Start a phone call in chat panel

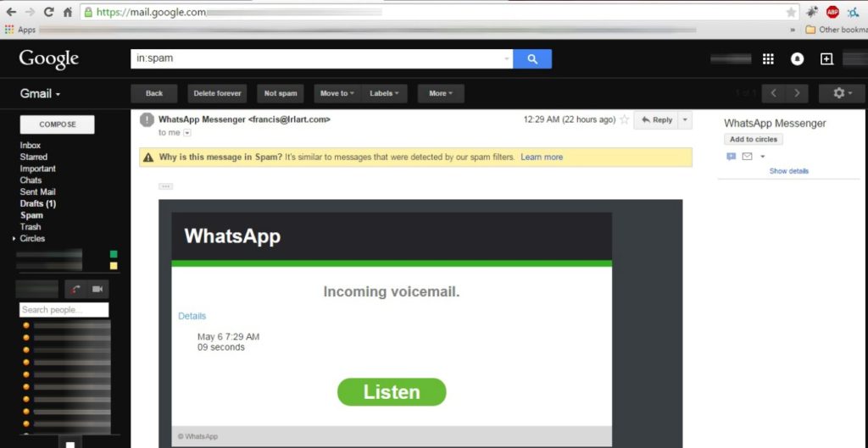click(x=75, y=290)
